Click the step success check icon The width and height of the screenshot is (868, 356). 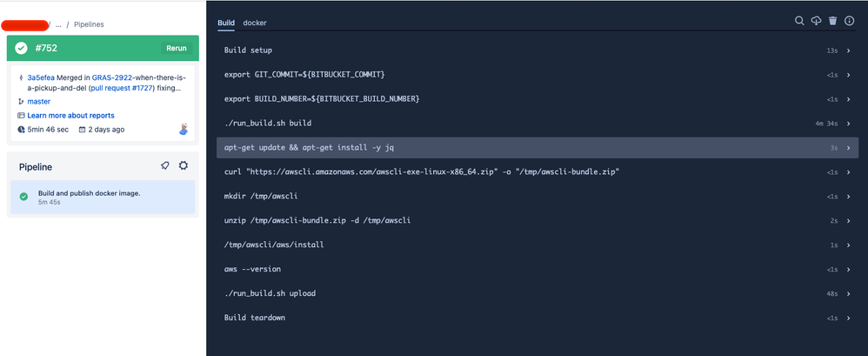(23, 197)
